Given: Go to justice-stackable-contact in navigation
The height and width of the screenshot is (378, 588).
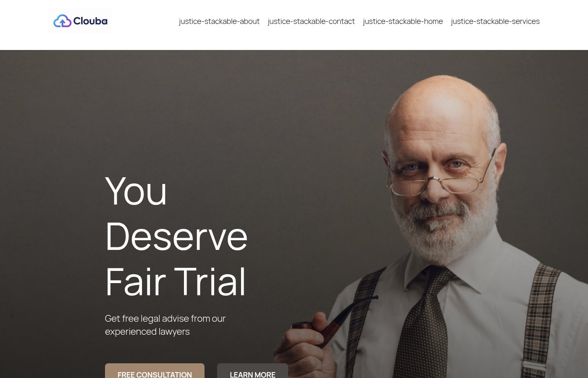Looking at the screenshot, I should [x=311, y=21].
